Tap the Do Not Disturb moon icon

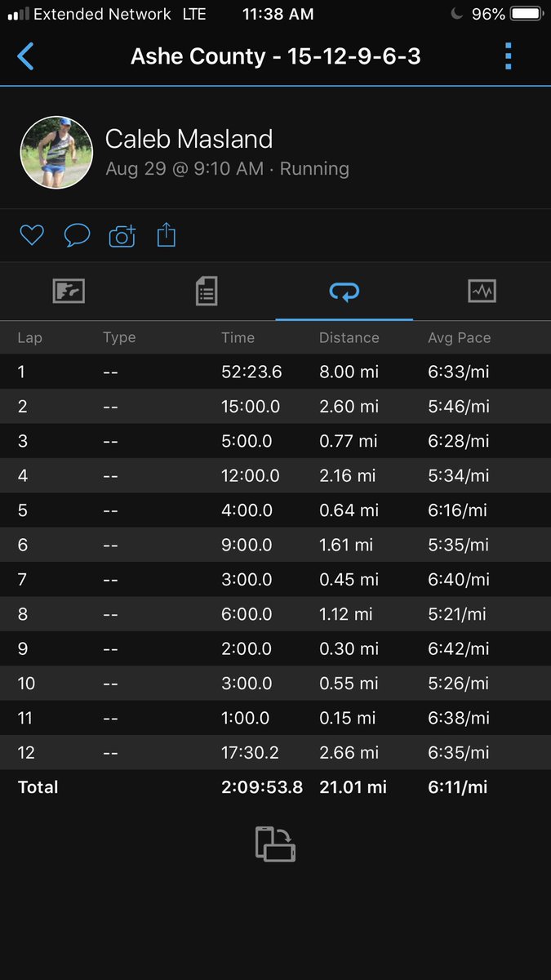coord(457,14)
